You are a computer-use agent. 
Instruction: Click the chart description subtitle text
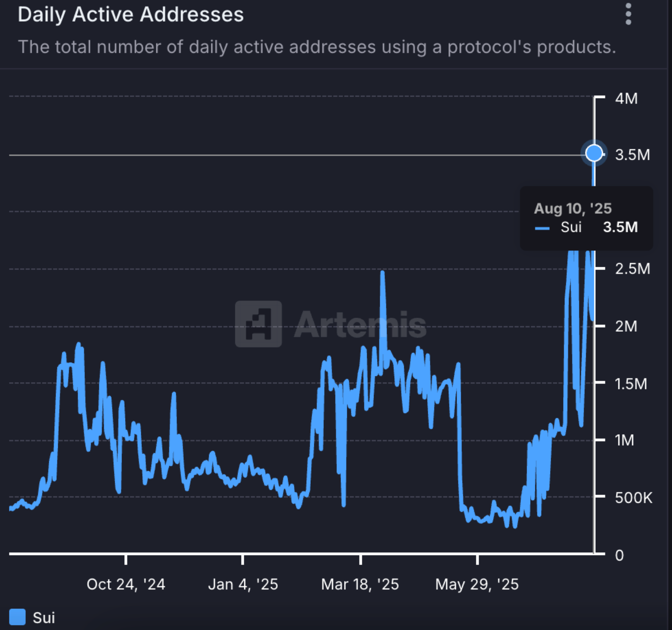pos(317,47)
